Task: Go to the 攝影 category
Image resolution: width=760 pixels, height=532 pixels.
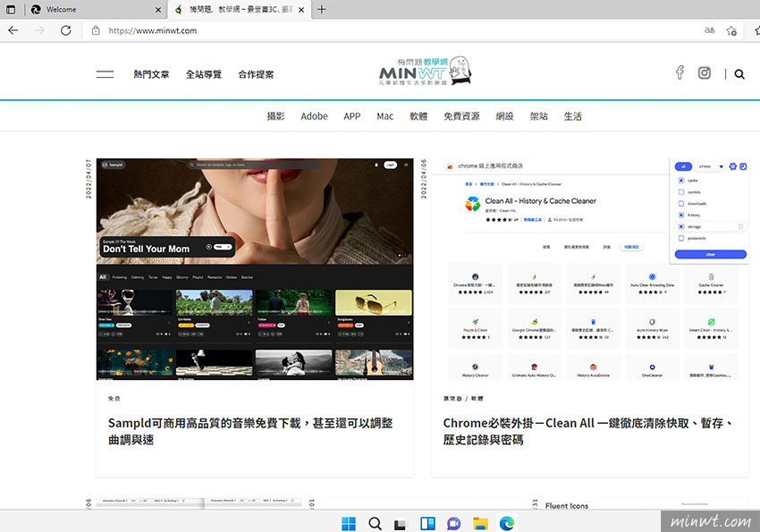Action: click(275, 116)
